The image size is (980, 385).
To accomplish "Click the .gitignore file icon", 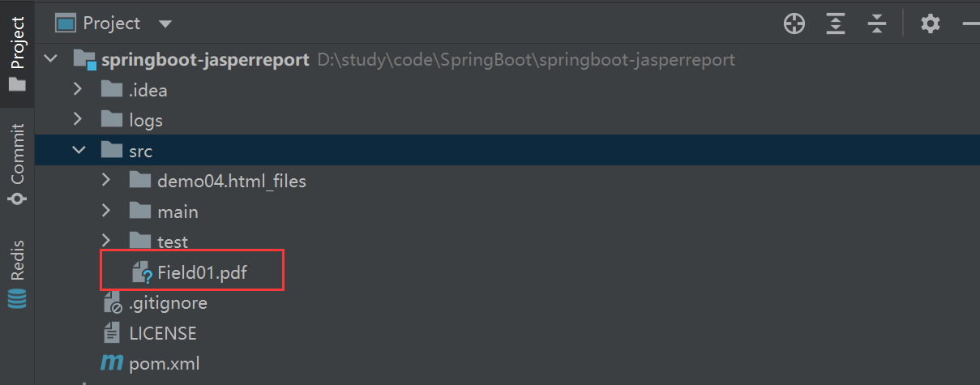I will click(x=112, y=303).
